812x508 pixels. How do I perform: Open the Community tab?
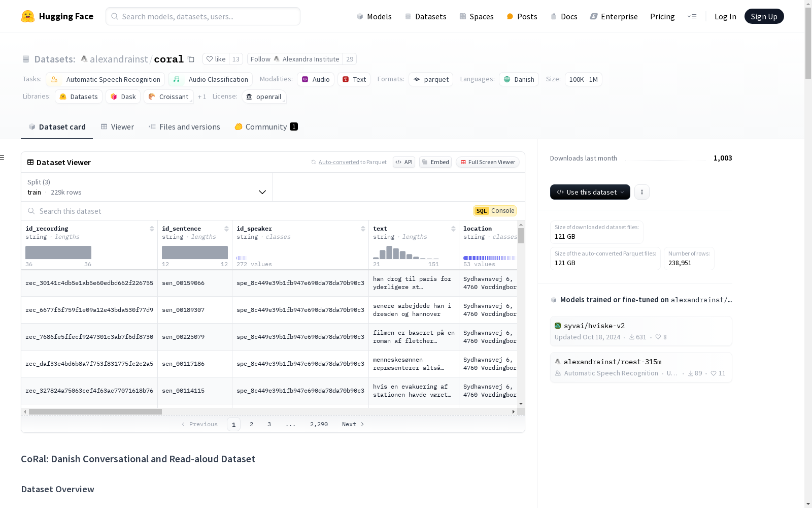[266, 127]
